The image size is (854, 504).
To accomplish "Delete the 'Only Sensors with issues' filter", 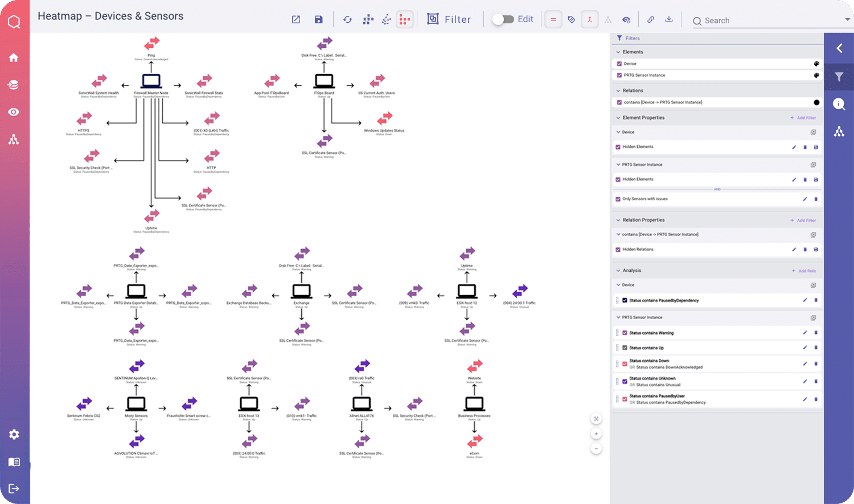I will click(816, 199).
